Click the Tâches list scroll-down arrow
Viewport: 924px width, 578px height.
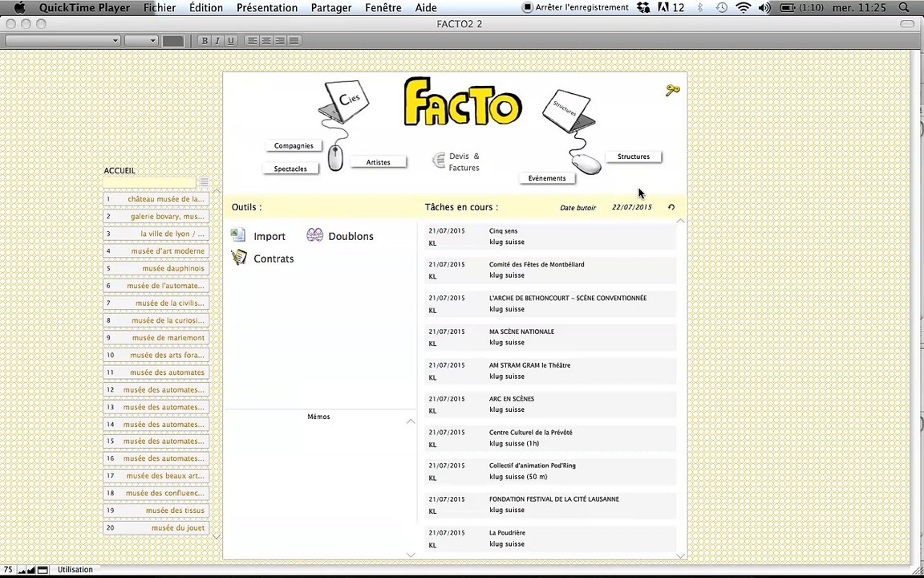(681, 556)
